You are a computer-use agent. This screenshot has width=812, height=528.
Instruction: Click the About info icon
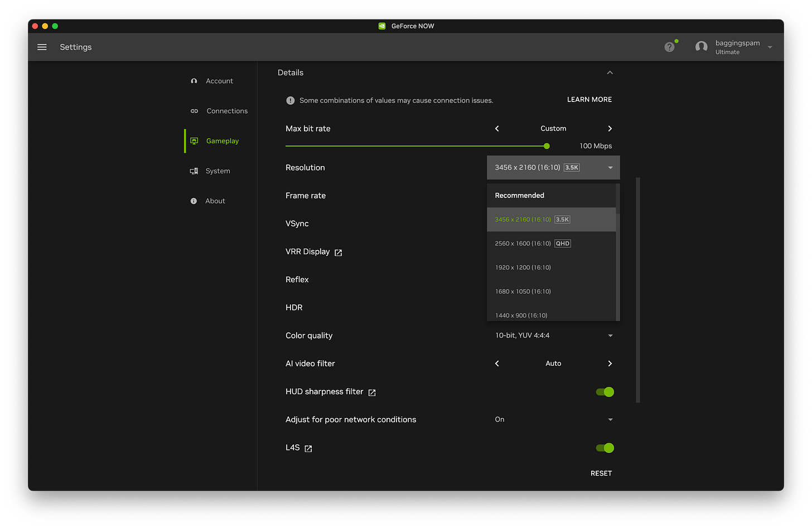pyautogui.click(x=194, y=201)
